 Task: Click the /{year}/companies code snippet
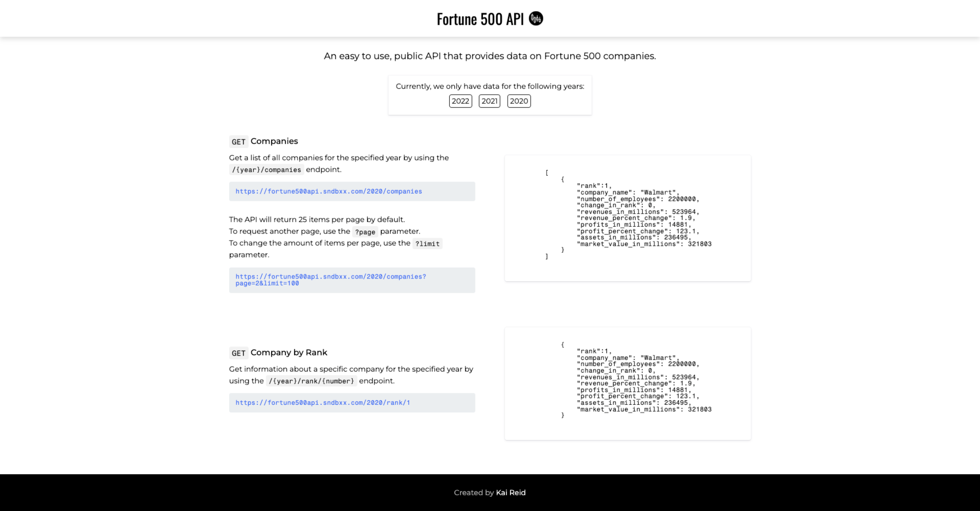(x=266, y=170)
